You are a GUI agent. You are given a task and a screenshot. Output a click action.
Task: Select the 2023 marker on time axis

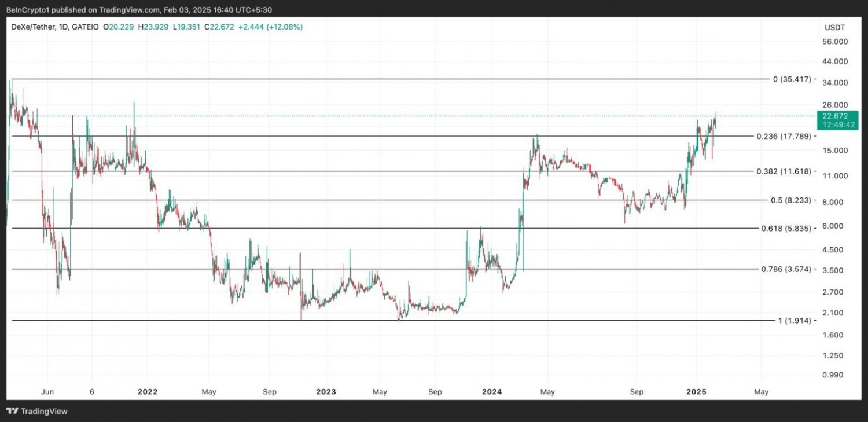pyautogui.click(x=326, y=392)
